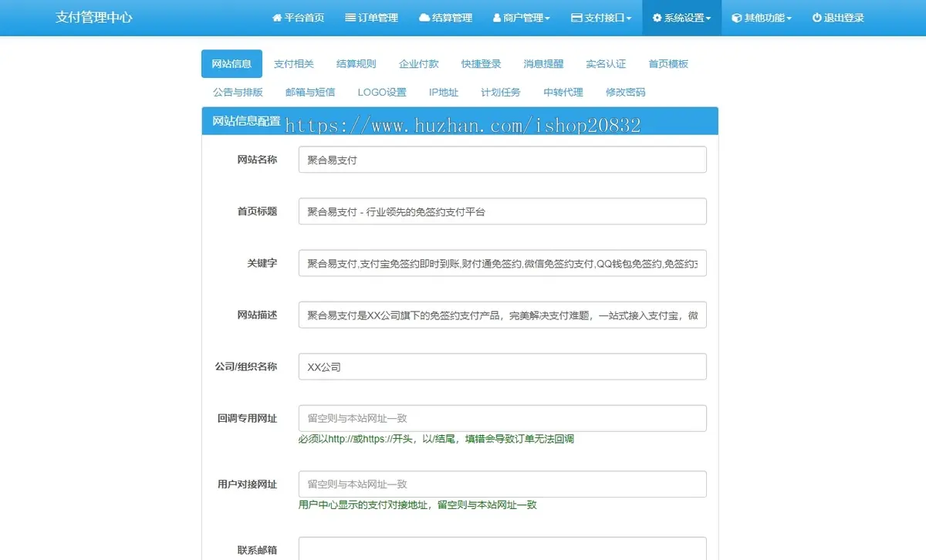Open 结算管理 in the navbar
926x560 pixels.
[x=445, y=18]
